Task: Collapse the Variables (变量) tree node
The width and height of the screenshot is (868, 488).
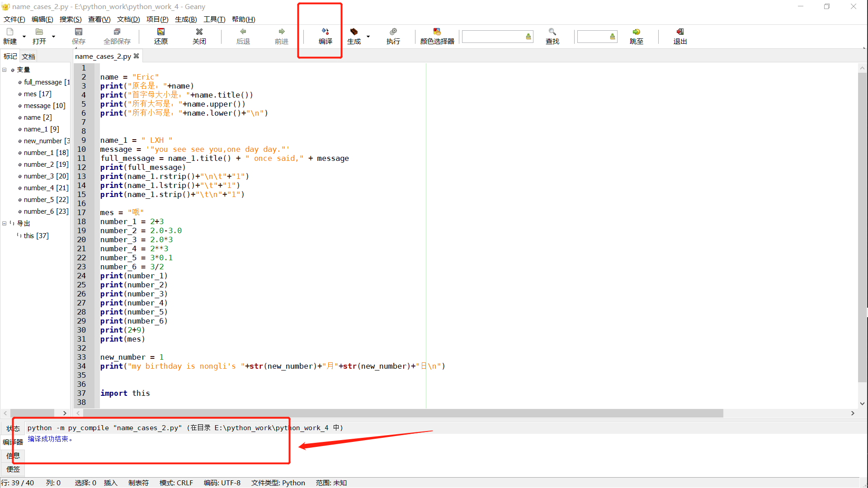Action: pos(5,70)
